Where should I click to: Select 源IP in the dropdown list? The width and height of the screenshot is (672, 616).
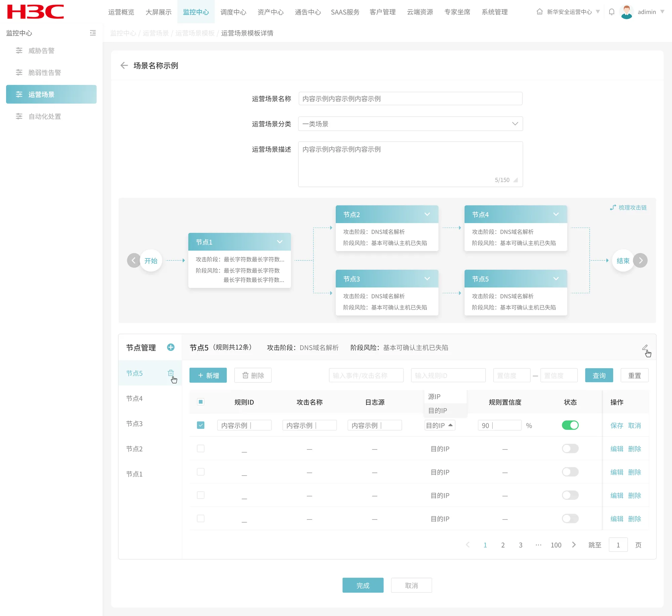pos(446,397)
